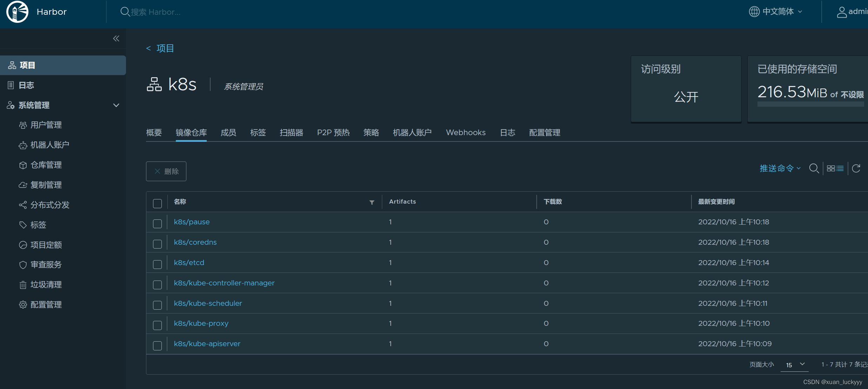Check the k8s/kube-controller-manager row checkbox
This screenshot has width=868, height=389.
157,285
